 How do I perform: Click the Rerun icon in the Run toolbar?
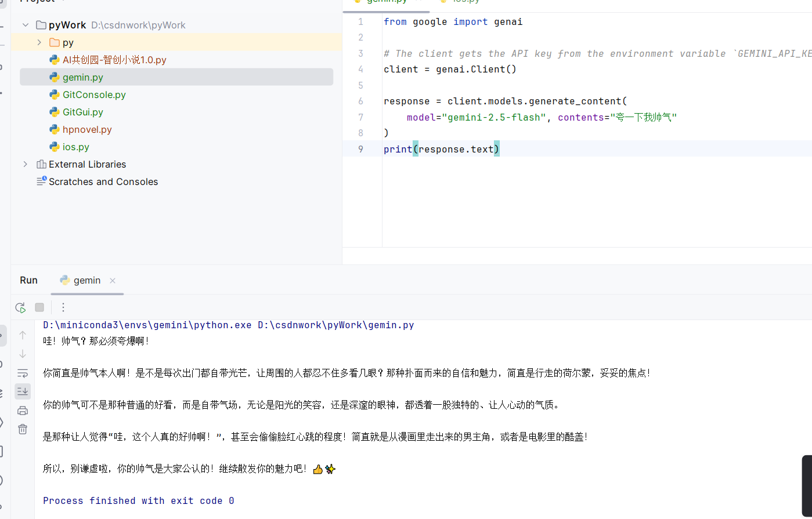coord(20,307)
